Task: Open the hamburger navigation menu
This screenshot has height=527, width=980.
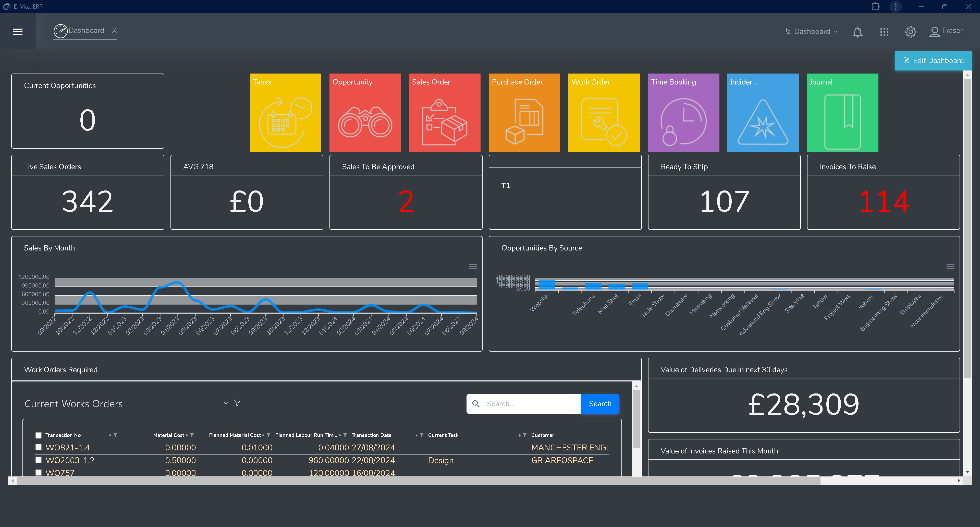Action: point(18,30)
